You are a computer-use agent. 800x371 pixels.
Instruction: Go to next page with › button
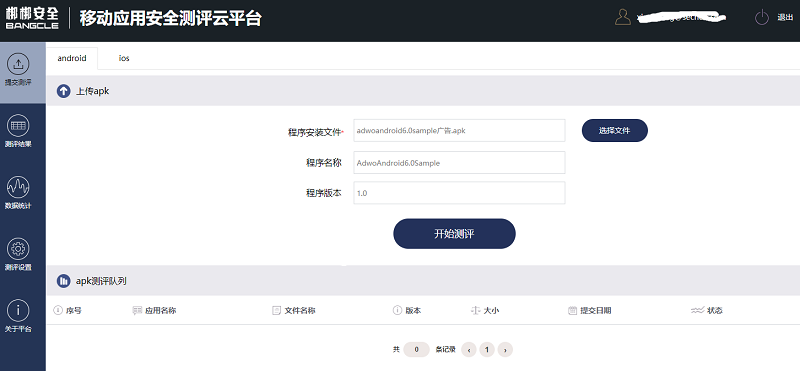point(505,350)
